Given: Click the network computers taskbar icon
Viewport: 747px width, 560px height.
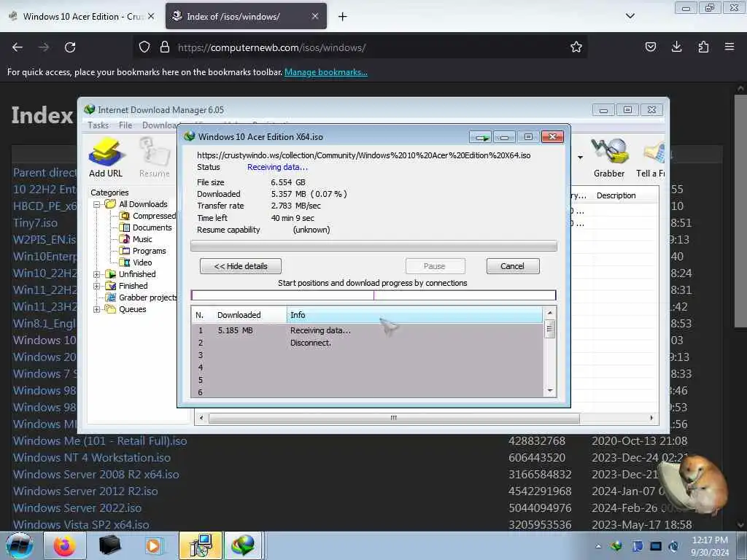Looking at the screenshot, I should click(x=200, y=545).
